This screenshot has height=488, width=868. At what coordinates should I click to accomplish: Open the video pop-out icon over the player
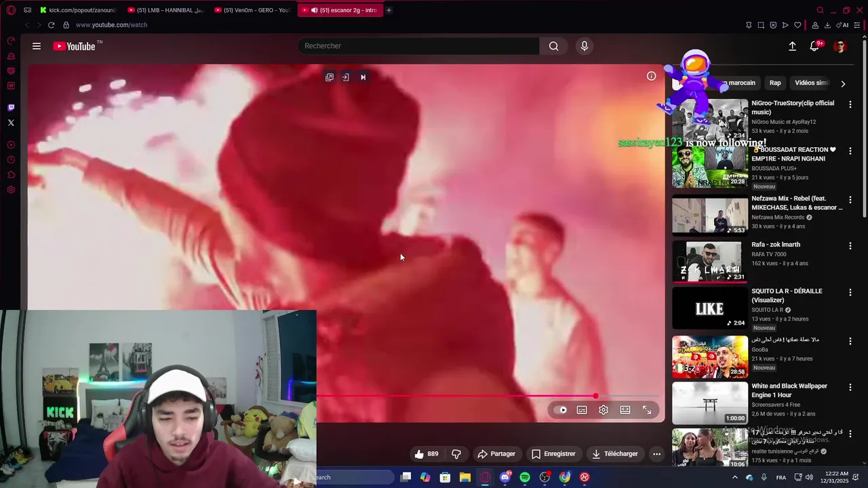pyautogui.click(x=330, y=77)
